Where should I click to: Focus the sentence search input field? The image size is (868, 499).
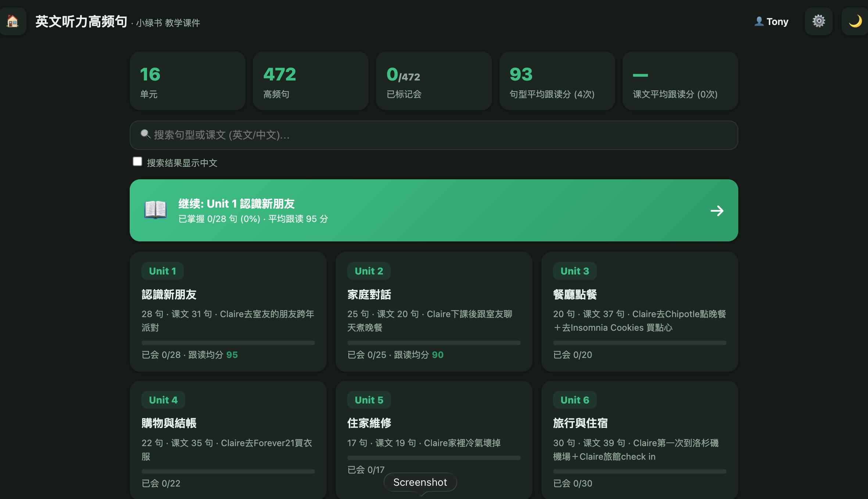click(x=434, y=135)
